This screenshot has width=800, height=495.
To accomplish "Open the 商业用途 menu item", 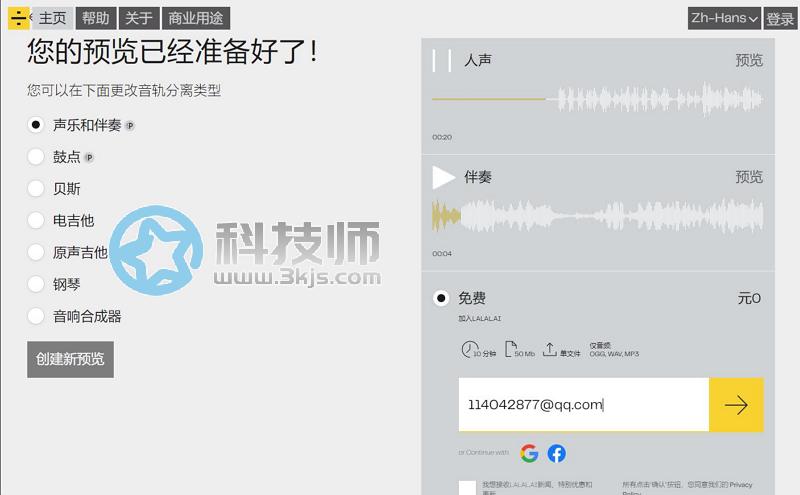I will pyautogui.click(x=196, y=18).
